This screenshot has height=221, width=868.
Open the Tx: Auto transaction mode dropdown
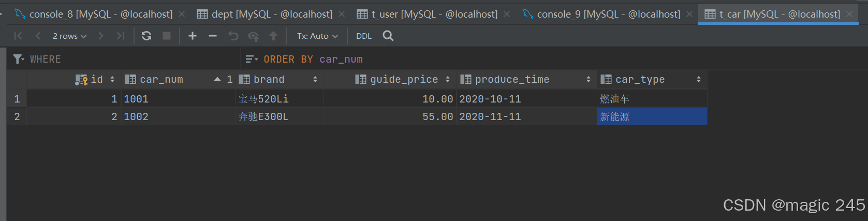point(317,36)
